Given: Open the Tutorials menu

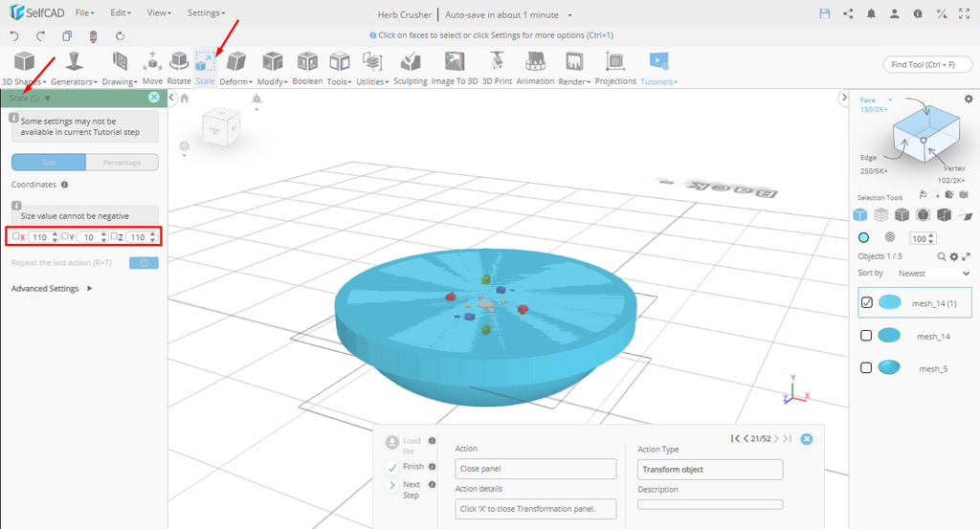Looking at the screenshot, I should 658,68.
